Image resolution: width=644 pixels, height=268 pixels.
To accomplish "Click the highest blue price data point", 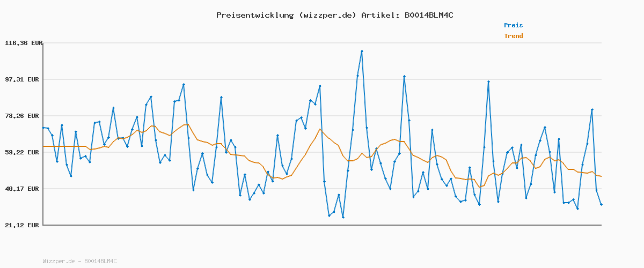I will 362,51.
